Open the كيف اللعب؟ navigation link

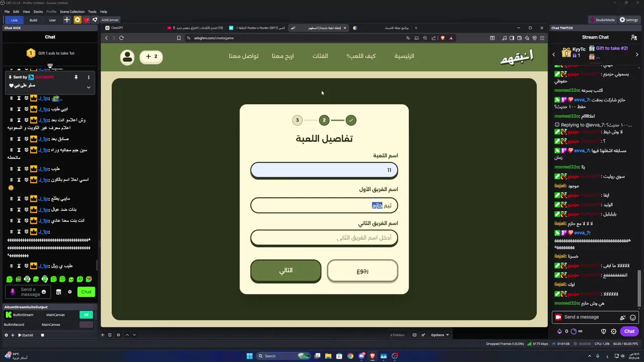361,56
